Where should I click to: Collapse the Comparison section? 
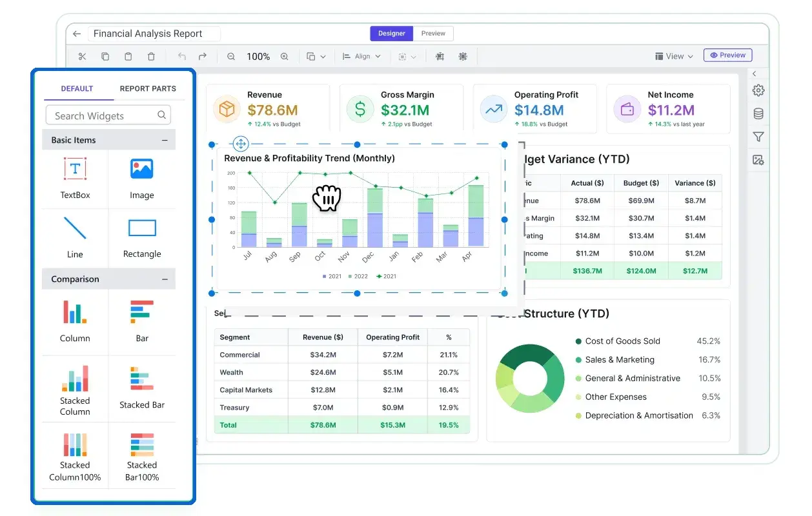[x=165, y=279]
